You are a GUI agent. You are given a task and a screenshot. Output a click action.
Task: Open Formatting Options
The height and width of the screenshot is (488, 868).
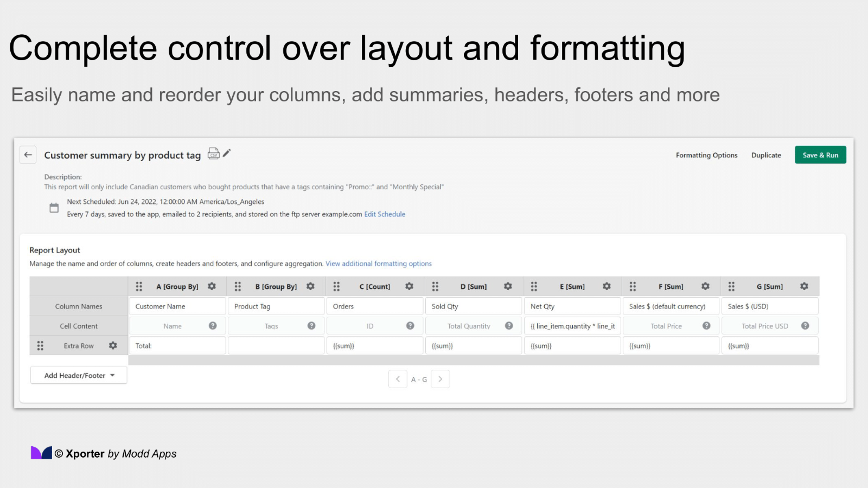[x=706, y=155]
